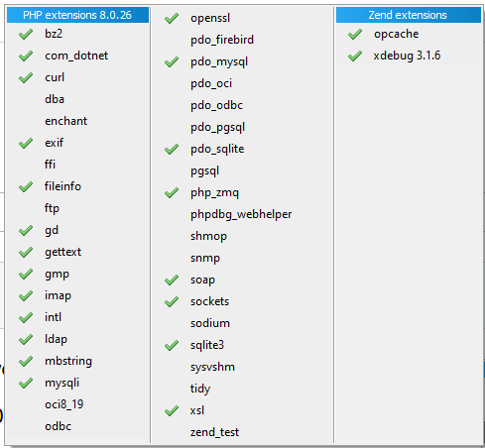Click the green checkmark beside bz2
This screenshot has width=485, height=448.
pyautogui.click(x=26, y=34)
